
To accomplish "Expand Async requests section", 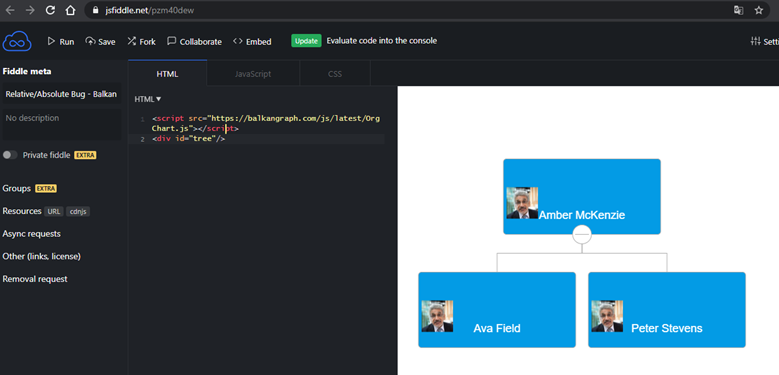I will pyautogui.click(x=32, y=233).
